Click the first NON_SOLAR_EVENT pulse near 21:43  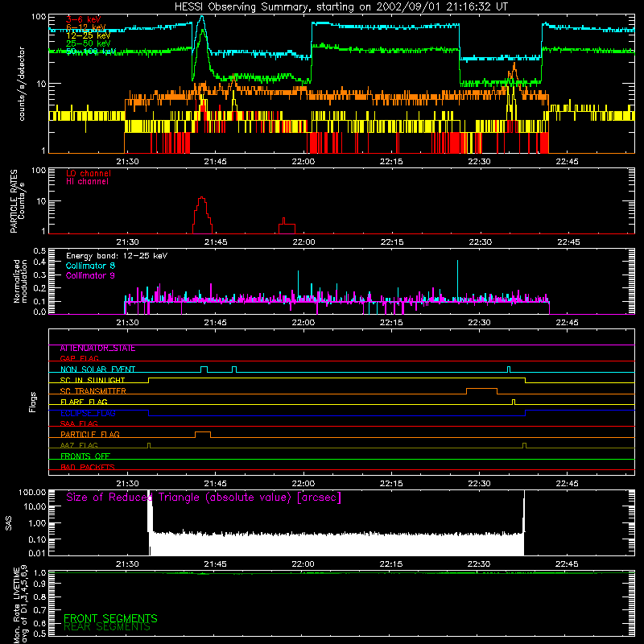point(204,369)
